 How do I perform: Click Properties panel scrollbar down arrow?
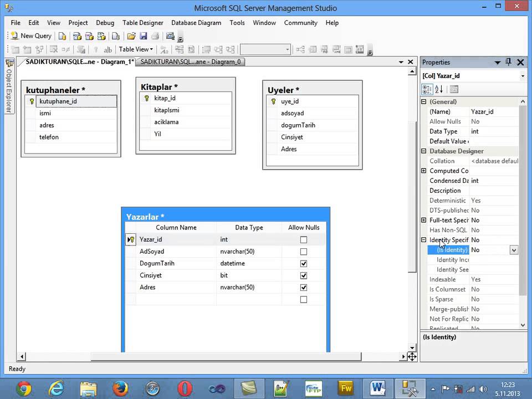[x=523, y=325]
